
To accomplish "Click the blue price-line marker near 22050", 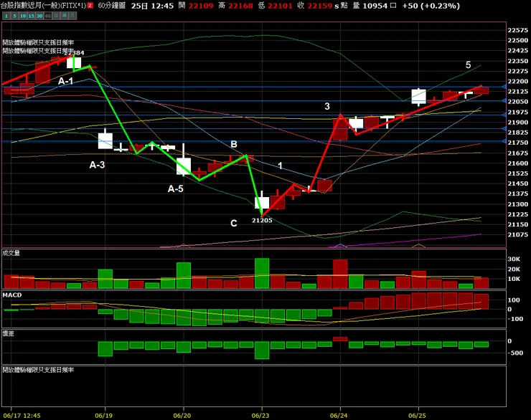I will [504, 101].
